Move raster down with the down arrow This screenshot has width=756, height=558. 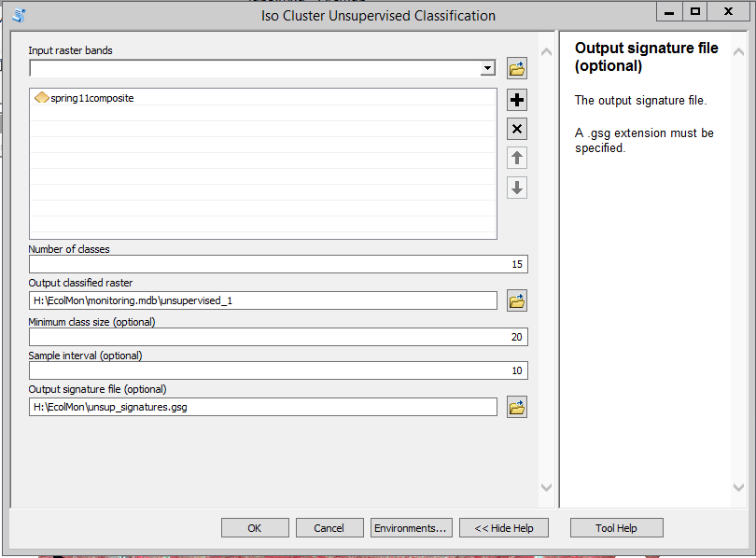[x=517, y=188]
